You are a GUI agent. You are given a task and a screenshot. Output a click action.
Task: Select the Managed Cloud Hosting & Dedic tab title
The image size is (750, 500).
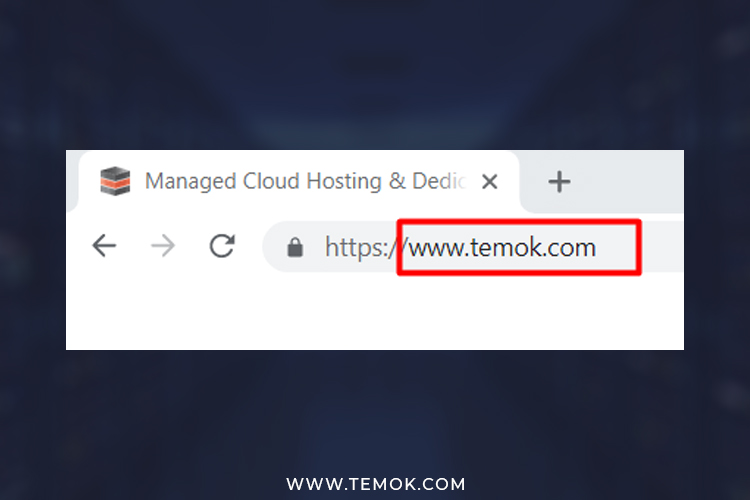click(305, 181)
